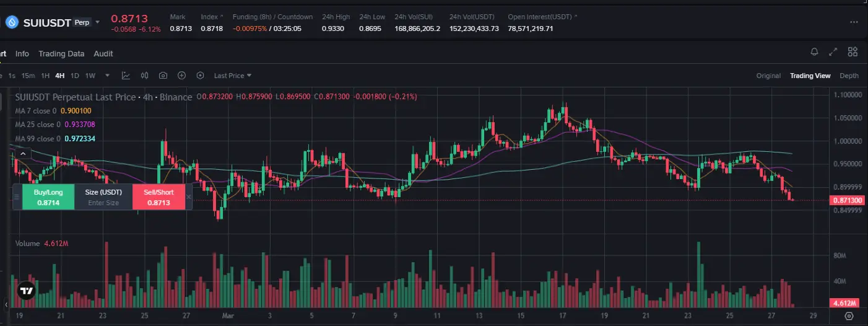The width and height of the screenshot is (868, 326).
Task: Switch to the Info tab
Action: [22, 54]
